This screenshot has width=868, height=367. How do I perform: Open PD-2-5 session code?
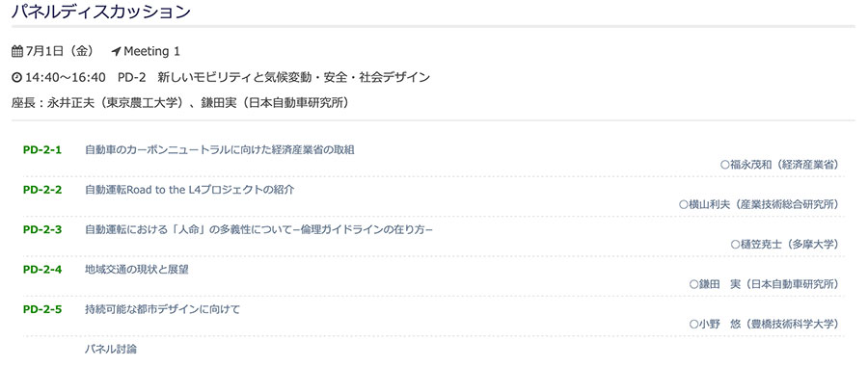click(x=42, y=309)
